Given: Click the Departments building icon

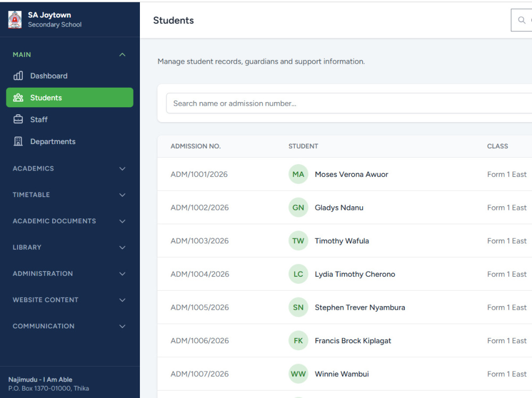Looking at the screenshot, I should (18, 141).
